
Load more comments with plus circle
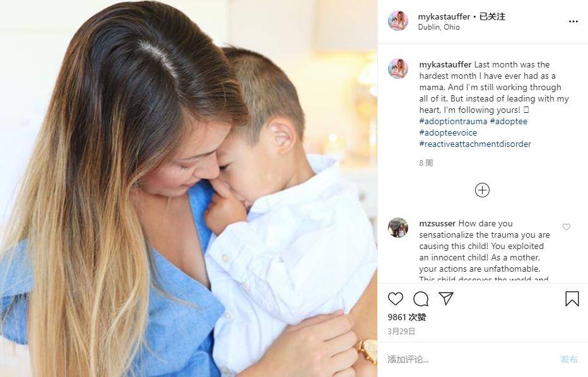(x=482, y=190)
